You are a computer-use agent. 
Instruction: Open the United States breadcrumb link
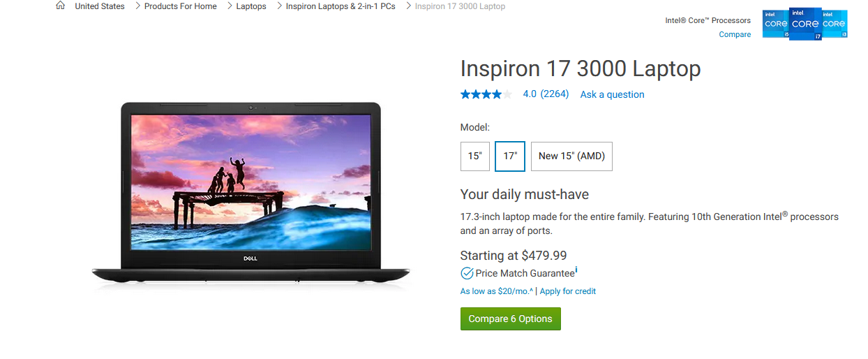tap(100, 6)
